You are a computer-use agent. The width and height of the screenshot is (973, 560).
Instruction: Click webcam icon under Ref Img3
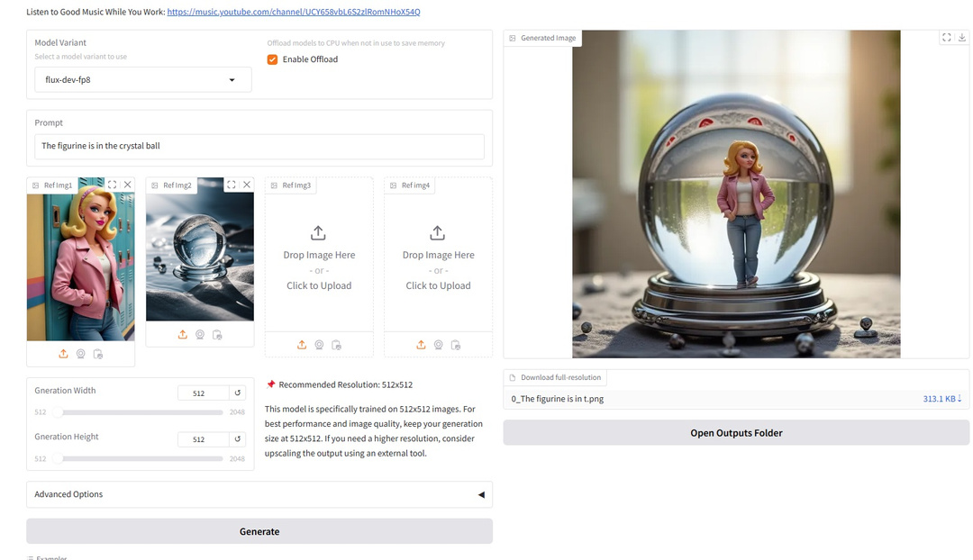[319, 345]
